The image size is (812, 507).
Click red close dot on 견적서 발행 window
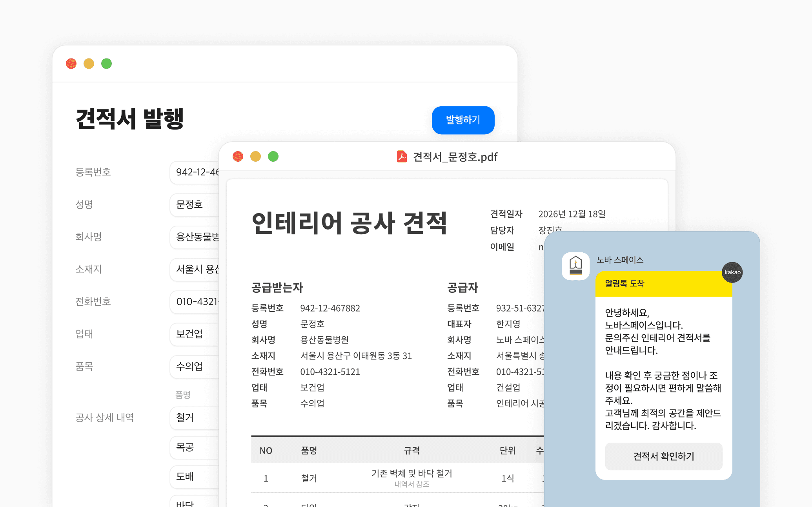click(71, 64)
